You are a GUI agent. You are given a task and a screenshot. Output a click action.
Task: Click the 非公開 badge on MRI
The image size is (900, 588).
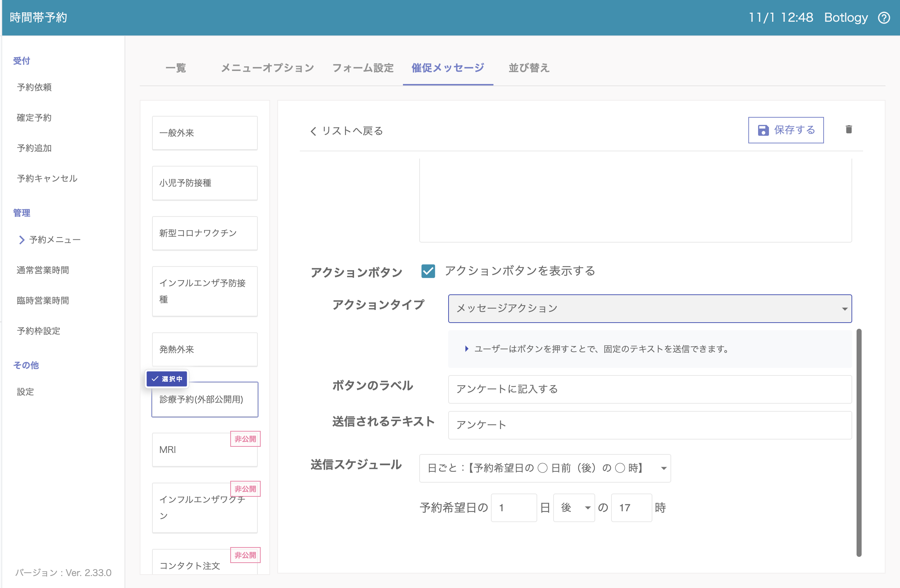tap(245, 438)
